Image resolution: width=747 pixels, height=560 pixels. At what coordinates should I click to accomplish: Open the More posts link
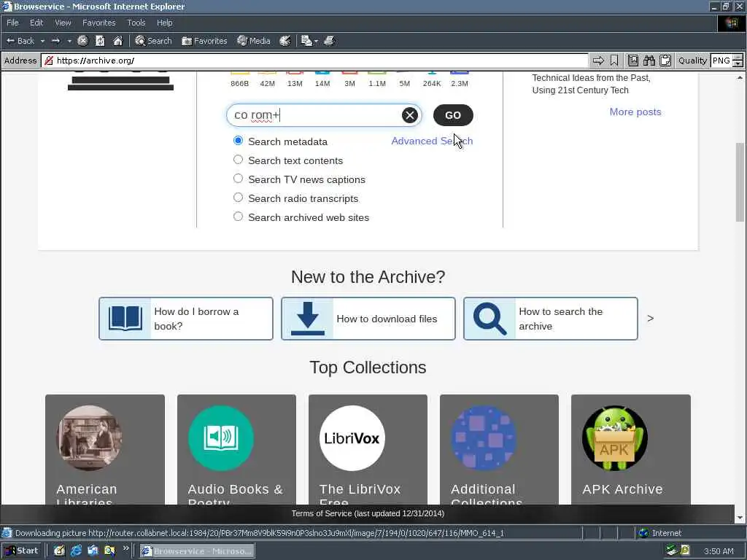point(635,112)
